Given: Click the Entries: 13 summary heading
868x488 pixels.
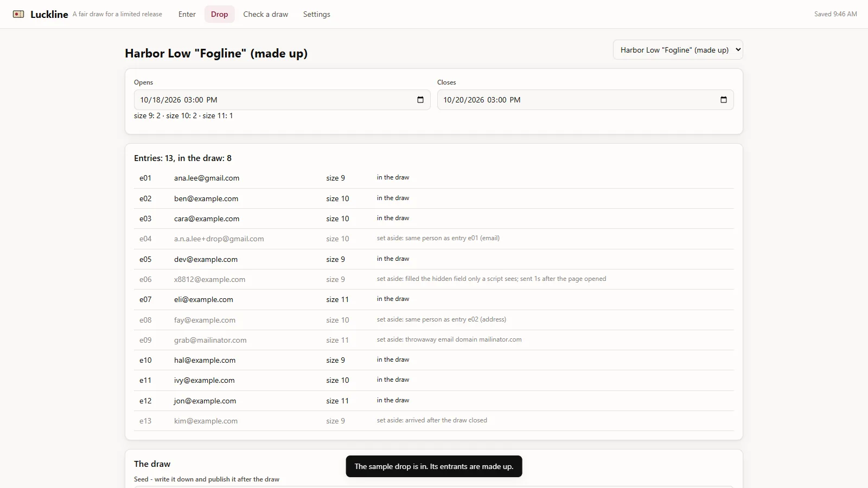Looking at the screenshot, I should 183,158.
